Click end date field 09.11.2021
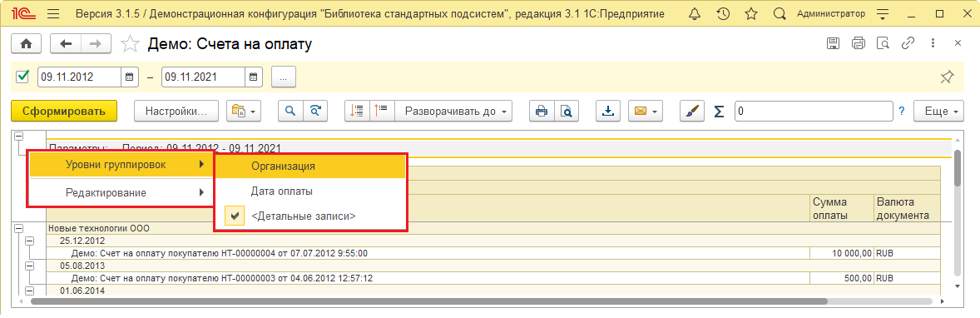Viewport: 980px width, 318px height. point(203,77)
